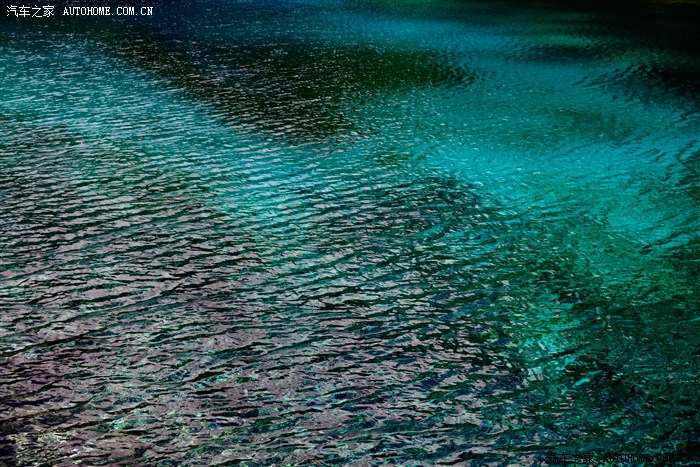Click the dark 汽车之家 watermark over the water

[572, 459]
